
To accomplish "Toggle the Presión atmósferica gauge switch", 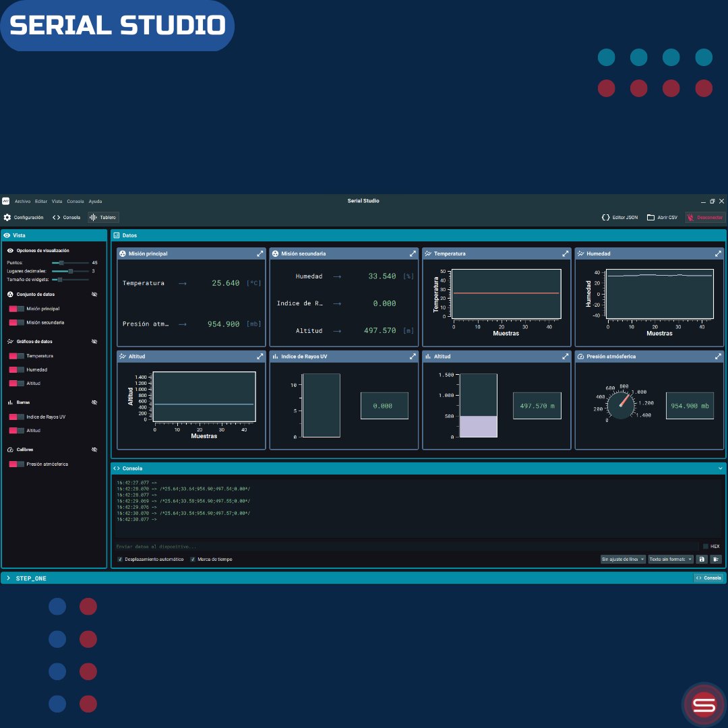I will click(x=16, y=464).
